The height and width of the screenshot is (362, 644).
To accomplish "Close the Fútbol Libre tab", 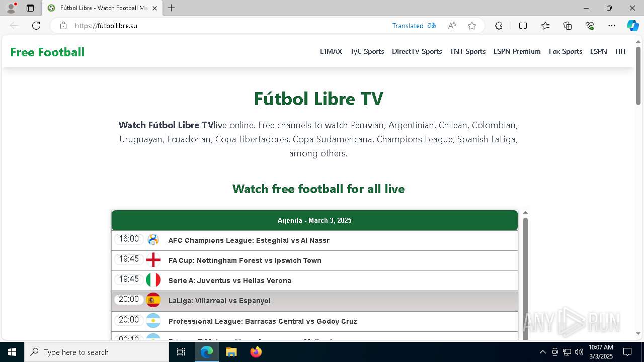I will 154,8.
